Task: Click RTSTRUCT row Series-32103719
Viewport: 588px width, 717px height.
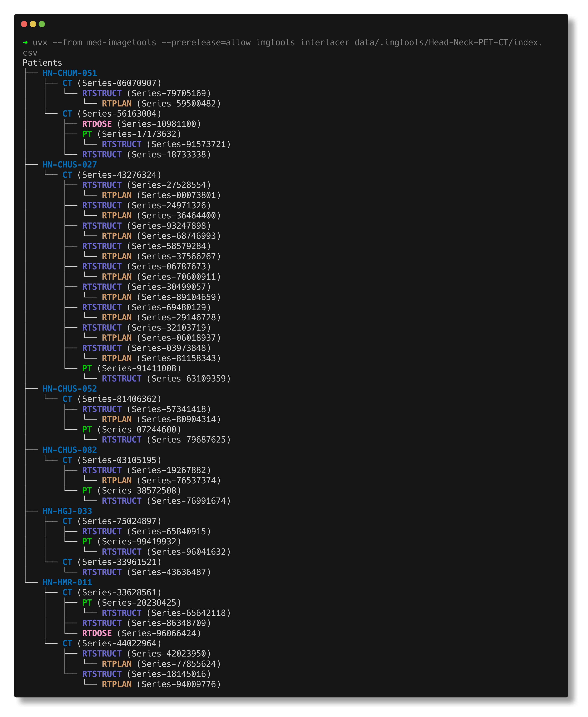Action: pos(147,328)
